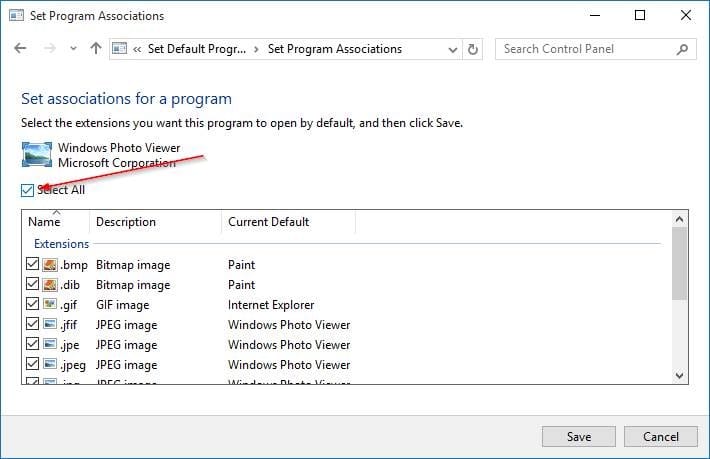Minimize the Set Program Associations window

pos(595,15)
